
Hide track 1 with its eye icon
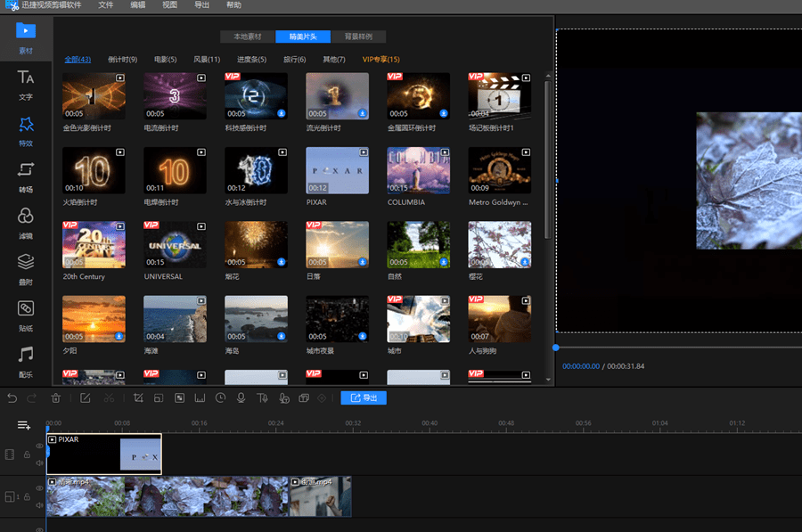[39, 488]
